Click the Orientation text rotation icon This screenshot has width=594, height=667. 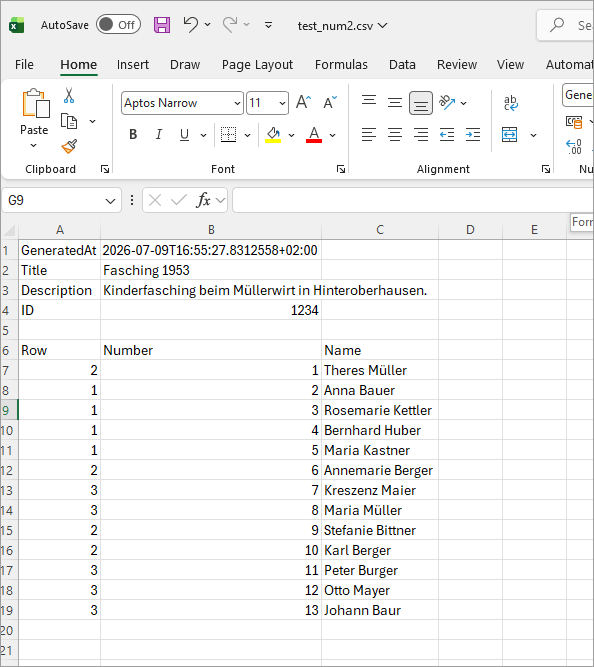(x=447, y=103)
